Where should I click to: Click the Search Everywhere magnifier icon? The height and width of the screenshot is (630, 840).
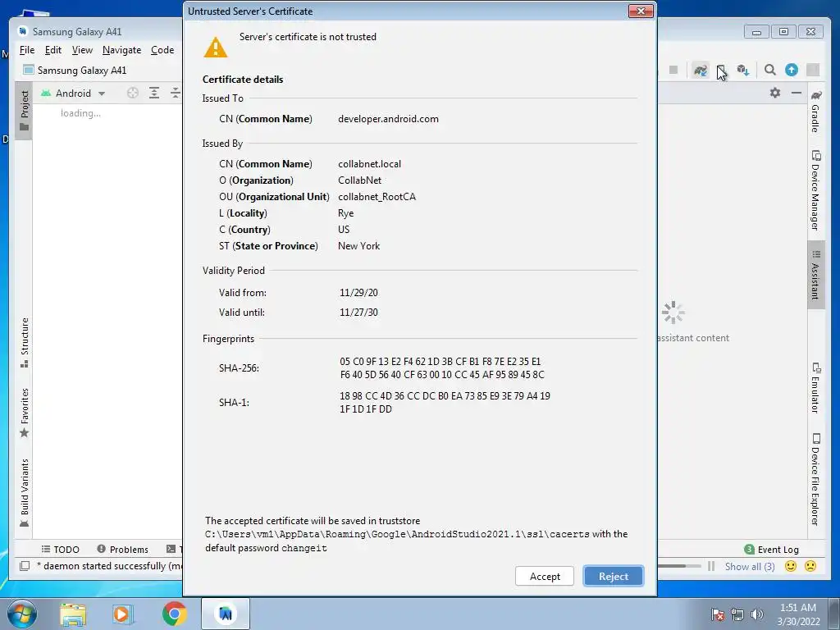point(769,71)
